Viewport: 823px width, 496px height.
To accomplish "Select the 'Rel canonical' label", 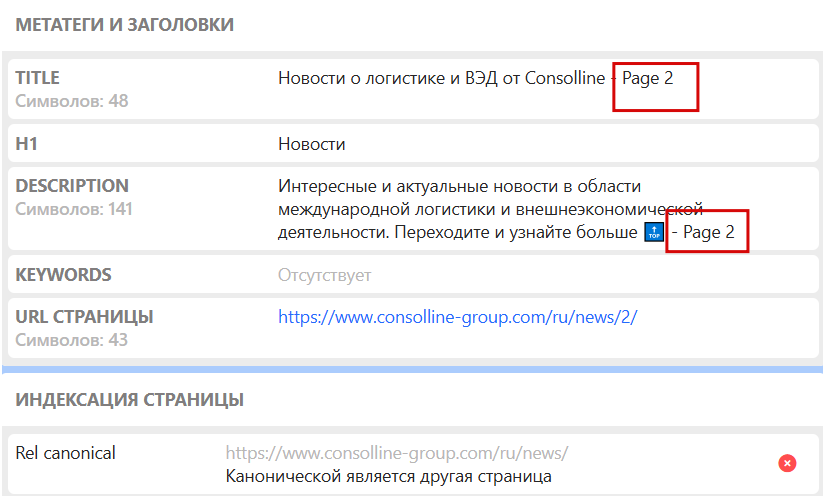I will [x=66, y=453].
